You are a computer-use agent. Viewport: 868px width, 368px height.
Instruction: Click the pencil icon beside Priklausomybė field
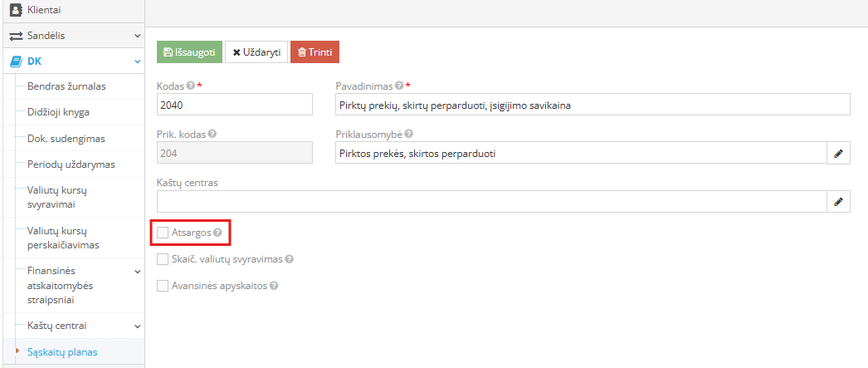pyautogui.click(x=838, y=154)
